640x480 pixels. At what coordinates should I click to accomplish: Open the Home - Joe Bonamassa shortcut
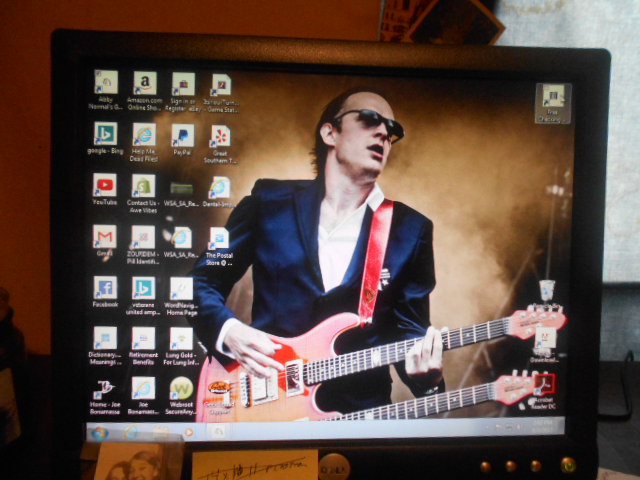[105, 389]
